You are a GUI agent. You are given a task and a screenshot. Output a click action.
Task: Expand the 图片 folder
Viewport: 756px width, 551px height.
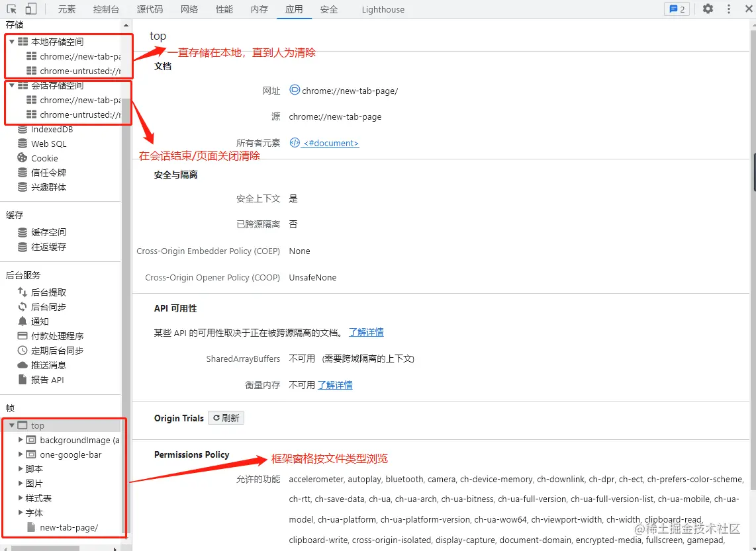pyautogui.click(x=21, y=483)
